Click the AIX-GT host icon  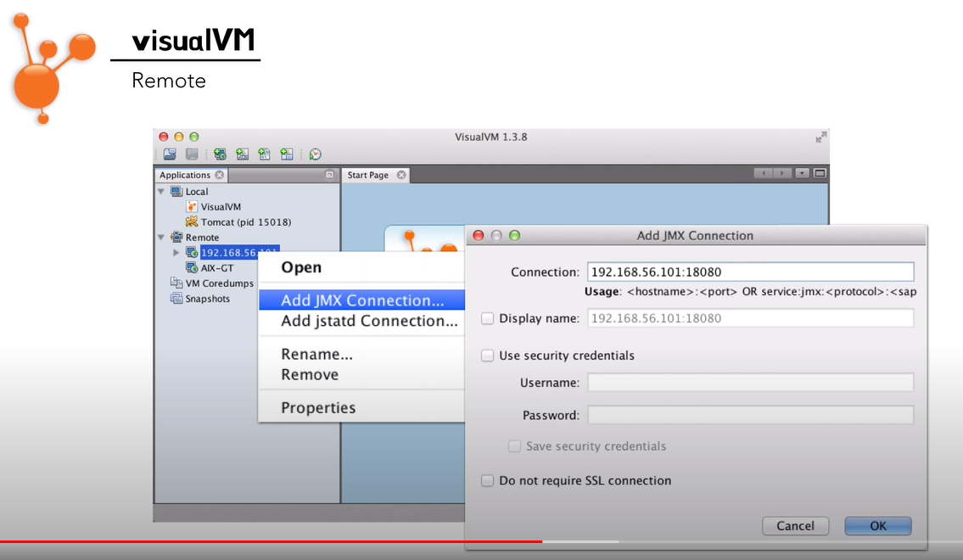click(192, 268)
